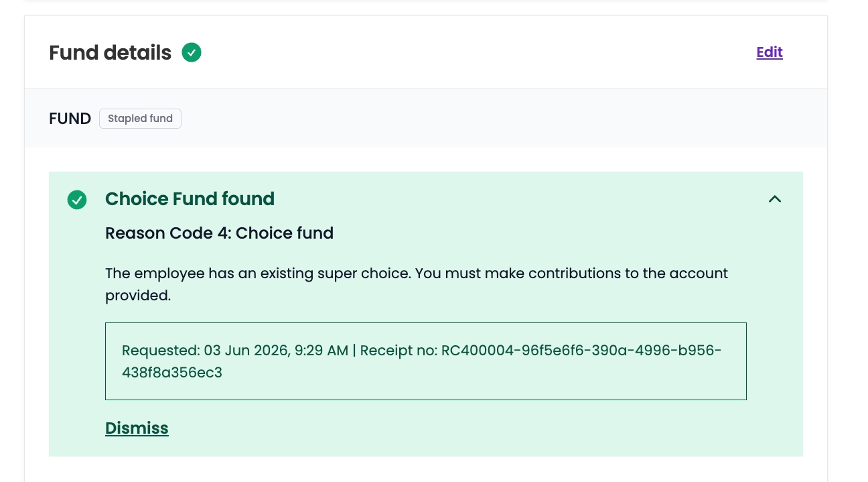Click the bordered receipt information box
Image resolution: width=868 pixels, height=482 pixels.
425,361
